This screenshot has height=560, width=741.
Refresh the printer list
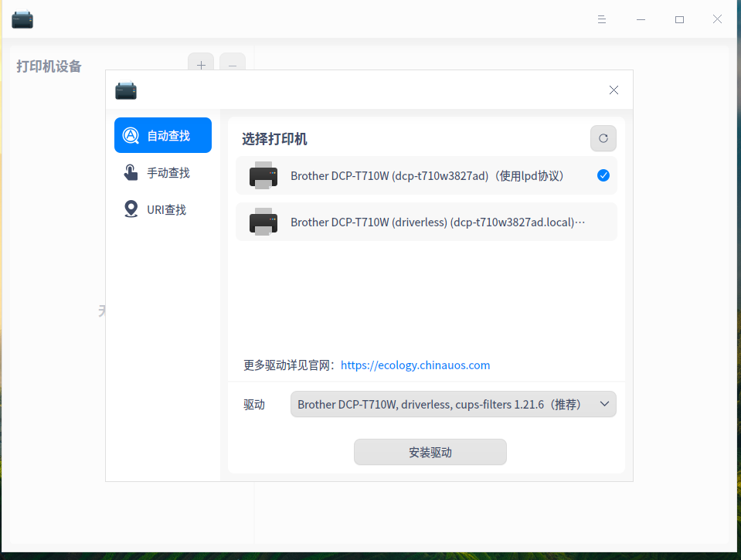(x=603, y=138)
